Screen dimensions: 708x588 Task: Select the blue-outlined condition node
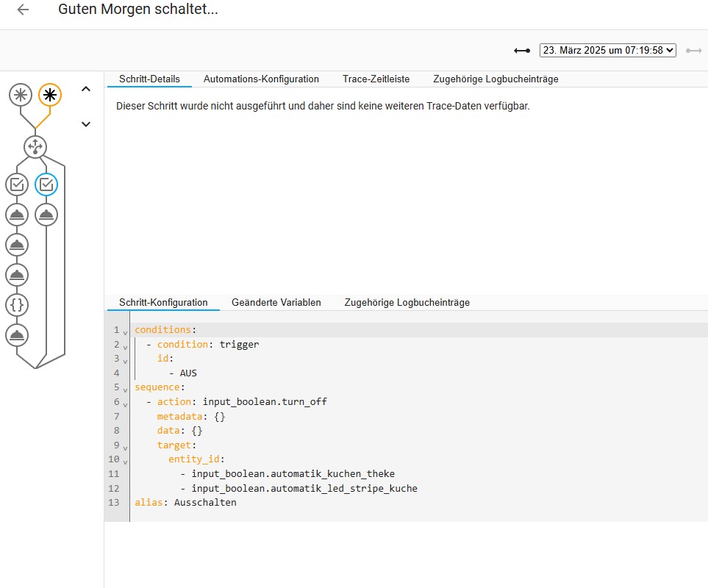click(46, 184)
